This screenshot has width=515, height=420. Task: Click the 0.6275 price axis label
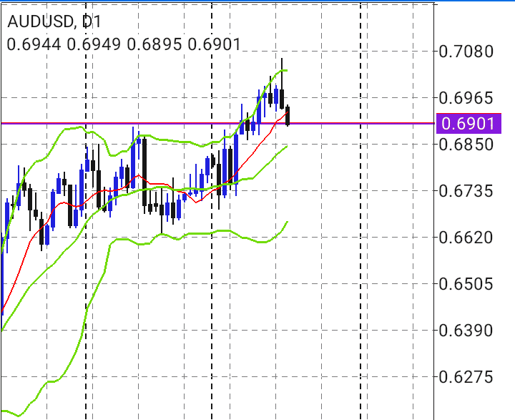[466, 377]
